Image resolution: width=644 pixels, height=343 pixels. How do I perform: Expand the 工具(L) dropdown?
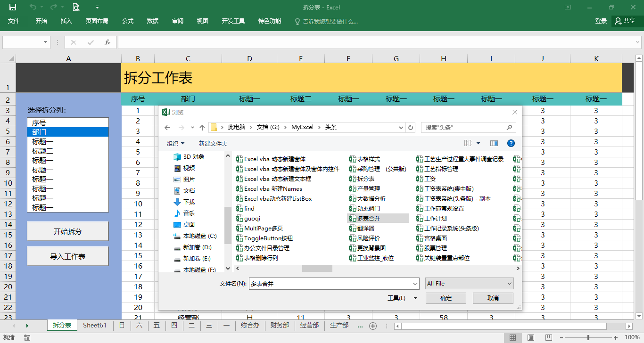pyautogui.click(x=402, y=298)
